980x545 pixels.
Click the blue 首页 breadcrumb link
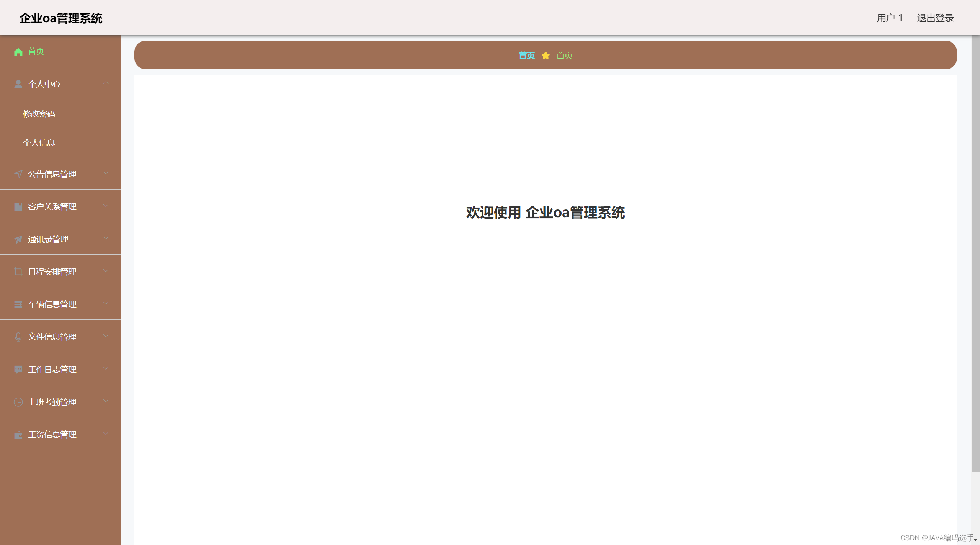pyautogui.click(x=527, y=56)
